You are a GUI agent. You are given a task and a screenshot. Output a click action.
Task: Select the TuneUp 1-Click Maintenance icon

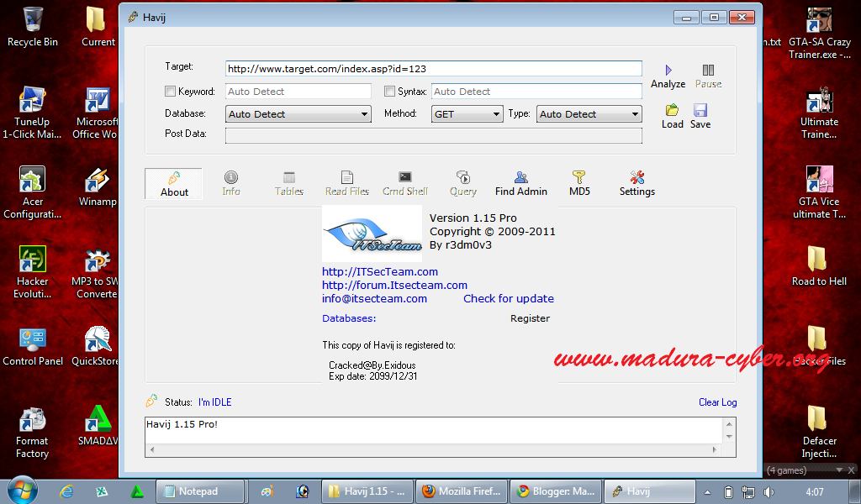pos(32,113)
